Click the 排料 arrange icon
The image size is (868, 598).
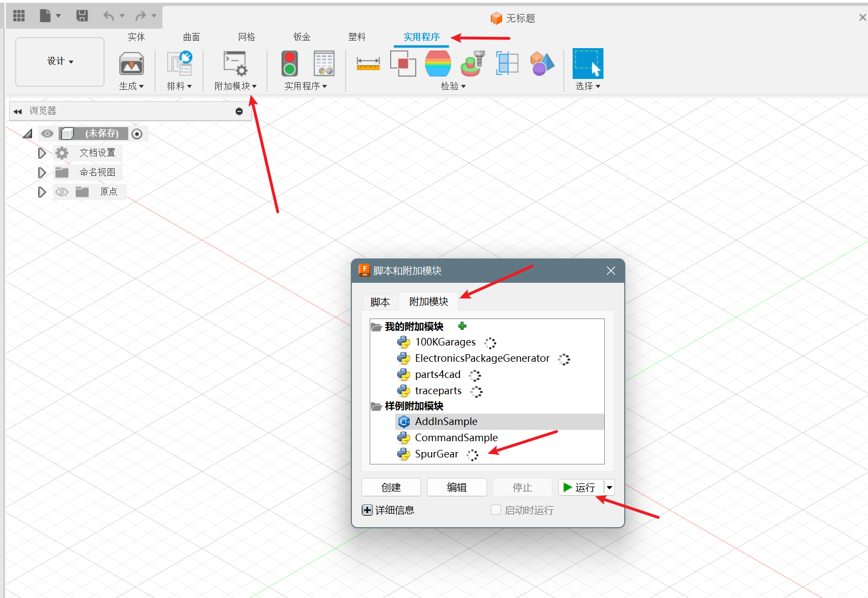179,64
